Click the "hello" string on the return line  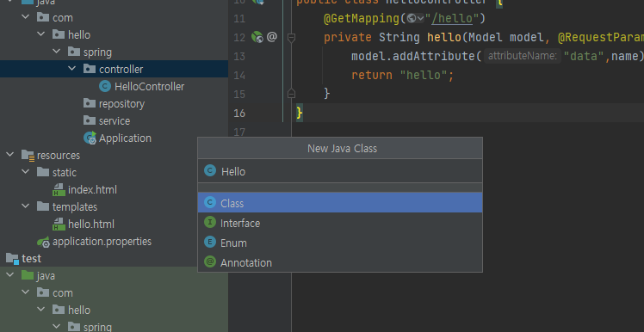pyautogui.click(x=423, y=75)
